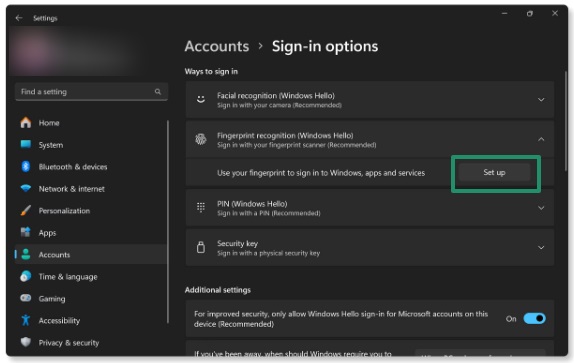Click the PIN keypad icon
This screenshot has height=363, width=574.
tap(201, 207)
